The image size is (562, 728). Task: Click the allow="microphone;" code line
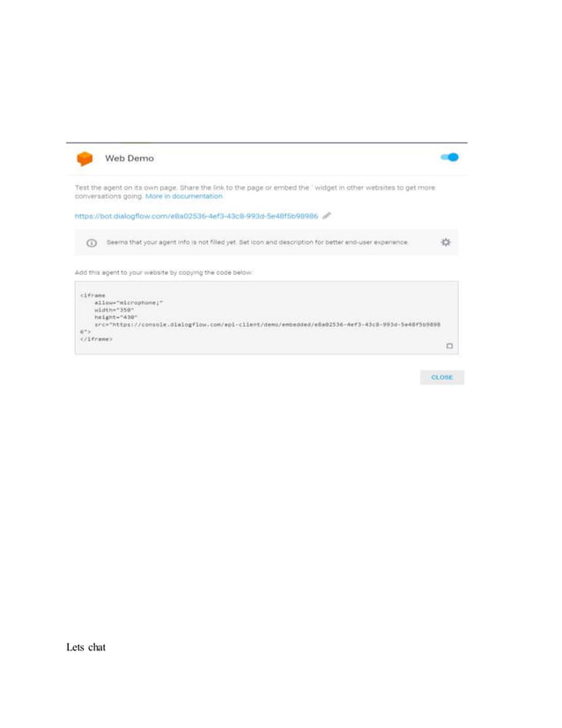(129, 302)
